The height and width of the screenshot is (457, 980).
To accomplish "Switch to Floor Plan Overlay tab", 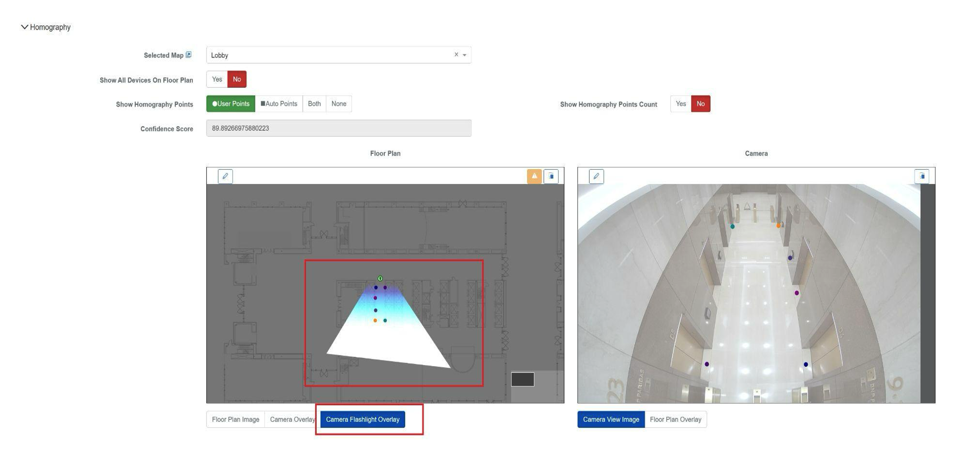I will (675, 419).
